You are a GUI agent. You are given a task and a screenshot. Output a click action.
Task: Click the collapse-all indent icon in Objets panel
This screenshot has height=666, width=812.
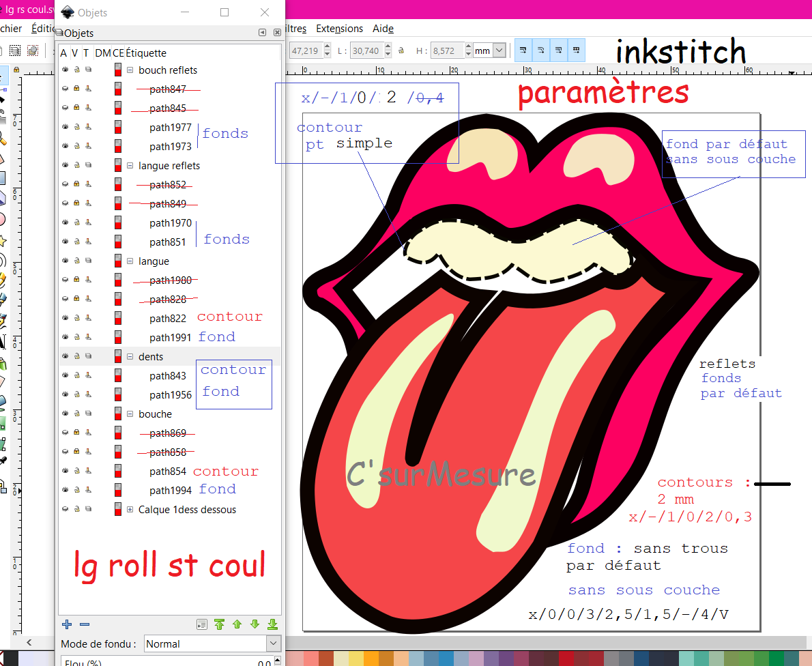click(202, 624)
